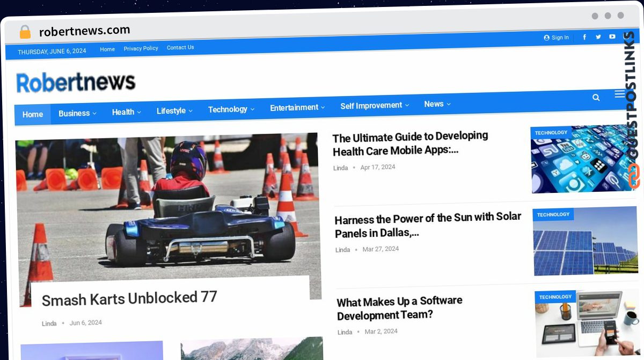
Task: Expand the Health dropdown arrow
Action: tap(139, 112)
